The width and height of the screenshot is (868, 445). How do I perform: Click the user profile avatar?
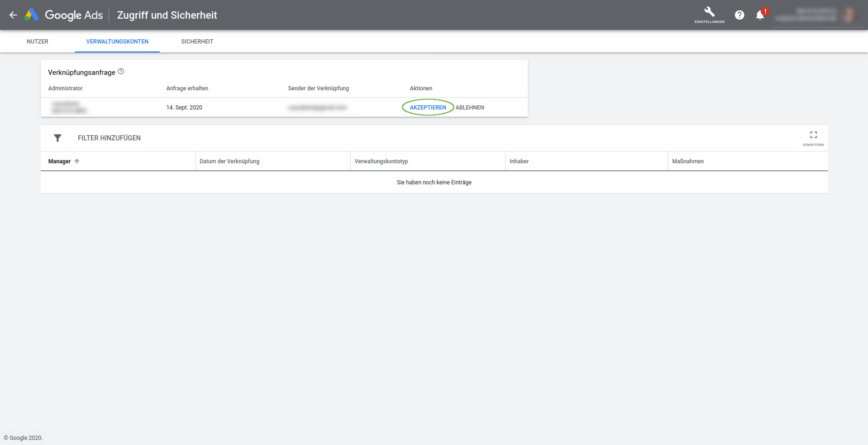tap(848, 15)
